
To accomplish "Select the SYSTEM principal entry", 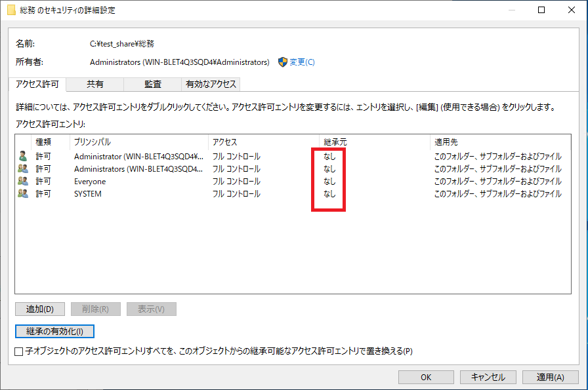I will 88,194.
